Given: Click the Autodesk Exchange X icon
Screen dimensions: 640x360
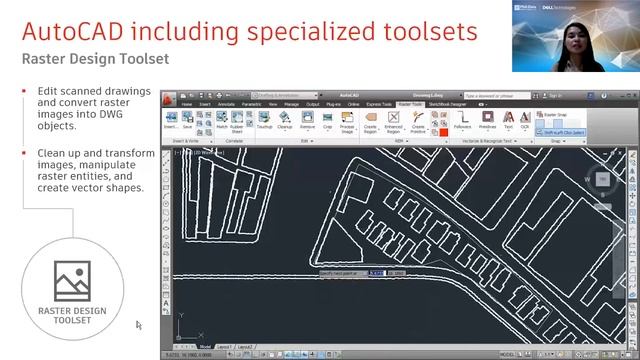Looking at the screenshot, I should (x=590, y=96).
